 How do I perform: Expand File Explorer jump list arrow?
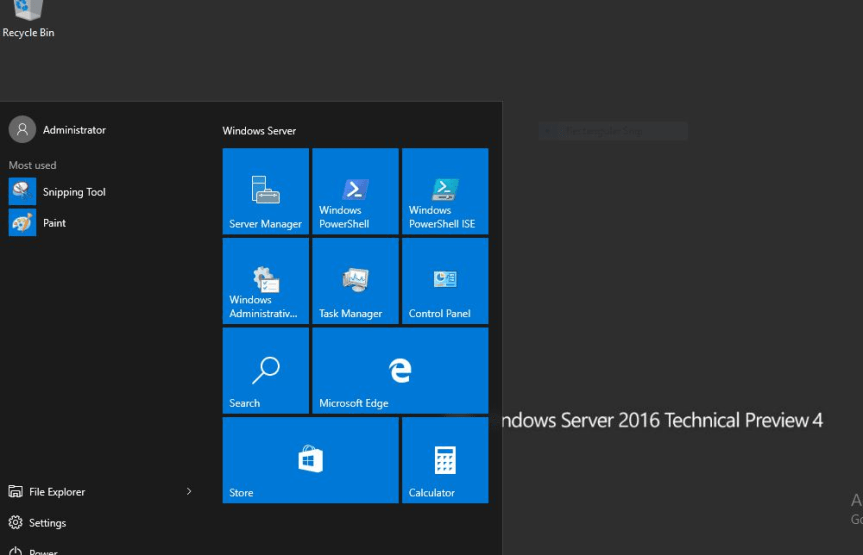coord(189,491)
